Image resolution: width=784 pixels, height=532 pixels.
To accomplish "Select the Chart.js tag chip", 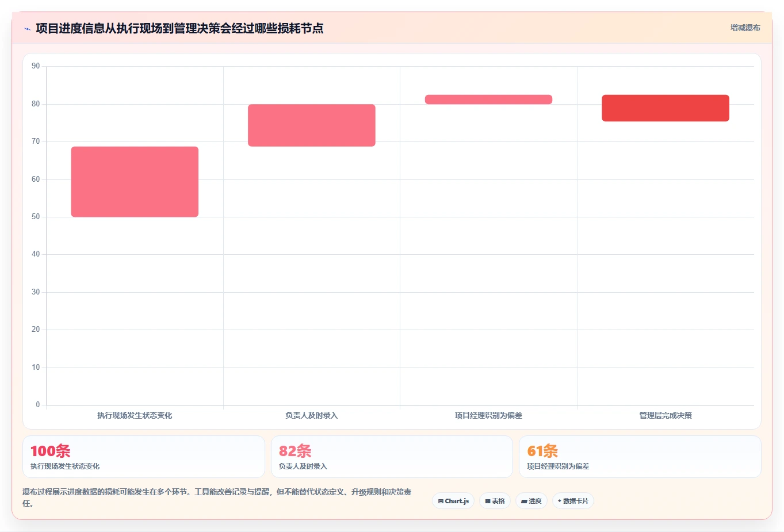I will [x=453, y=501].
